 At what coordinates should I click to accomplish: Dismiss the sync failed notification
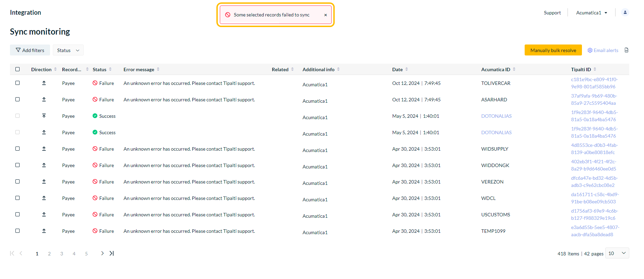tap(325, 15)
